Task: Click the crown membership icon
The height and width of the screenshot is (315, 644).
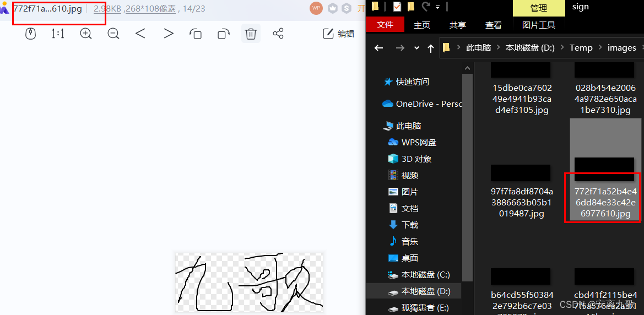Action: click(x=332, y=8)
